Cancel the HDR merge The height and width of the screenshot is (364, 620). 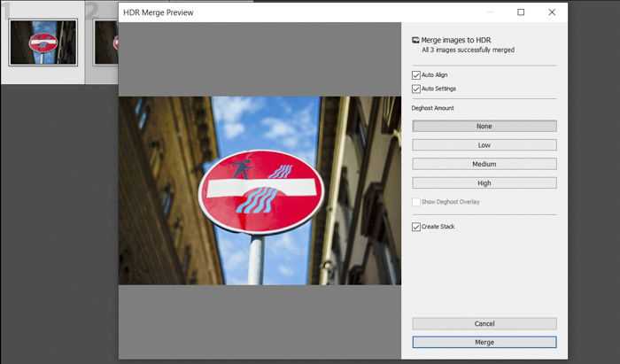click(484, 323)
